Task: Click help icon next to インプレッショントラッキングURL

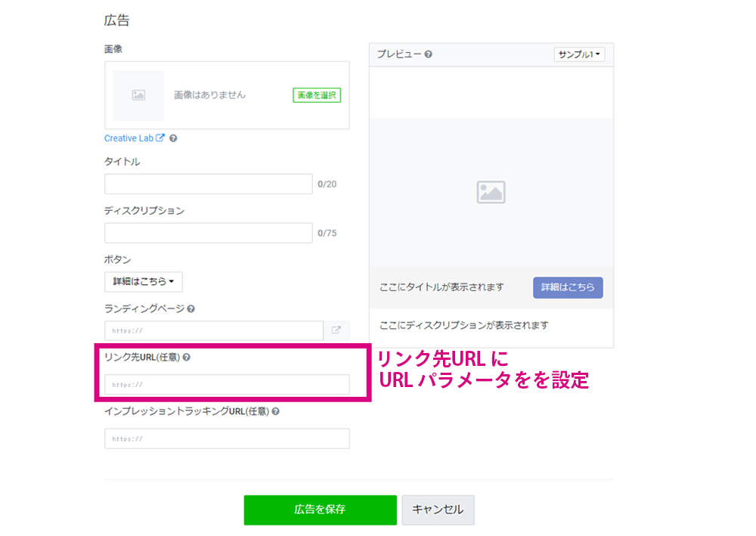Action: click(x=276, y=411)
